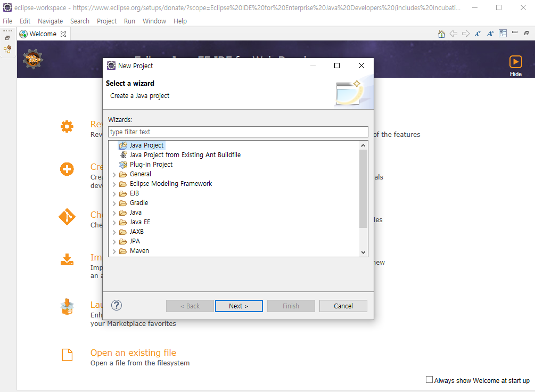Screen dimensions: 535x392
Task: Open the Run menu
Action: click(129, 21)
